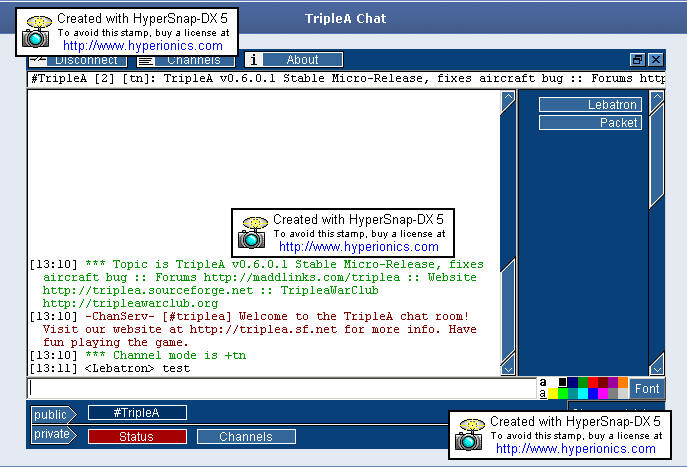The width and height of the screenshot is (687, 467).
Task: Pick the bright blue color swatch
Action: (593, 393)
